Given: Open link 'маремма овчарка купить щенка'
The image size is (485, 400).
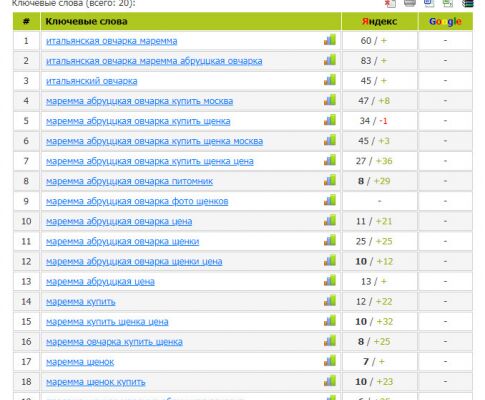Looking at the screenshot, I should (x=114, y=342).
